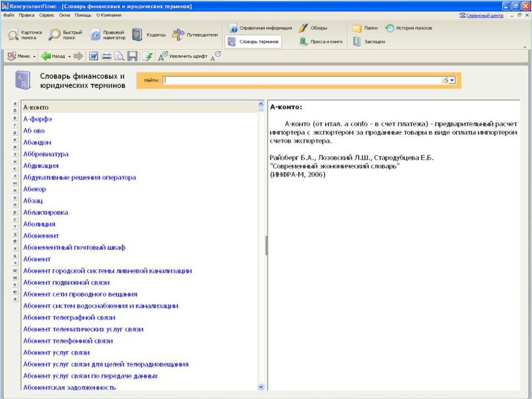Open the Правка menu

[27, 16]
